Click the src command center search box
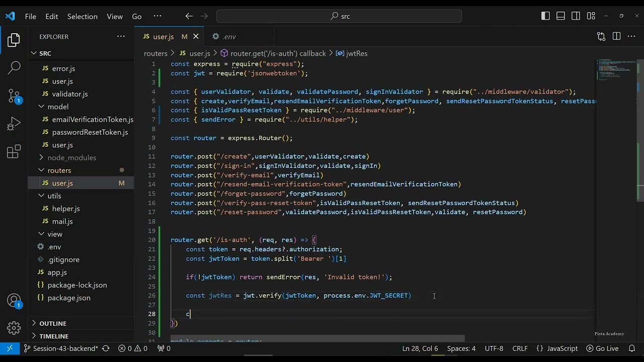The width and height of the screenshot is (644, 362). (339, 16)
